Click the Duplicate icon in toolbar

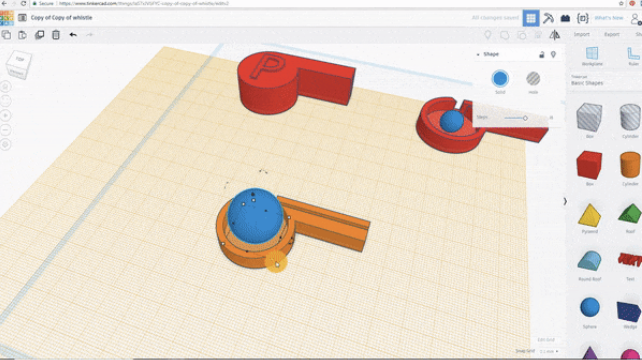click(39, 35)
